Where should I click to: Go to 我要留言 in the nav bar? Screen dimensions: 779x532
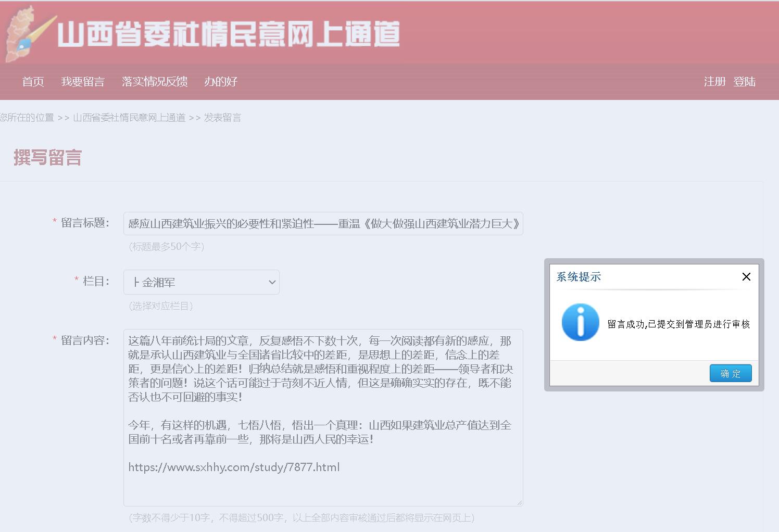pos(83,82)
